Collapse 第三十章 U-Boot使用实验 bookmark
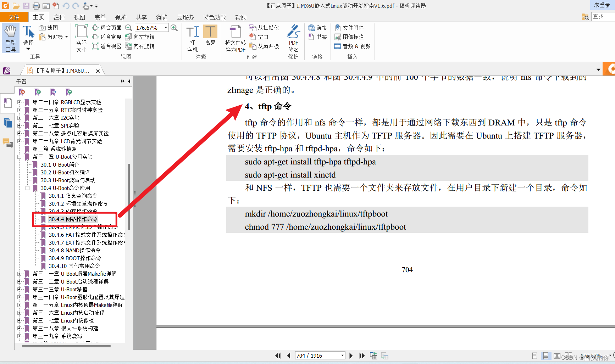 (20, 157)
